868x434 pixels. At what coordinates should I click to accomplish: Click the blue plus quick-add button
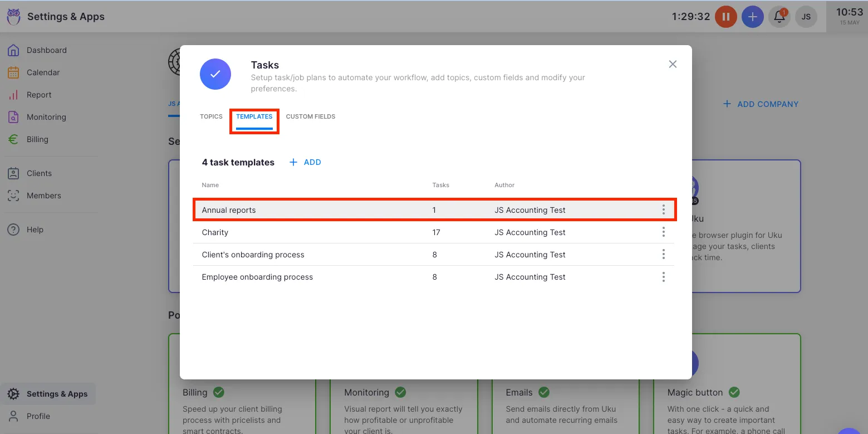point(752,17)
